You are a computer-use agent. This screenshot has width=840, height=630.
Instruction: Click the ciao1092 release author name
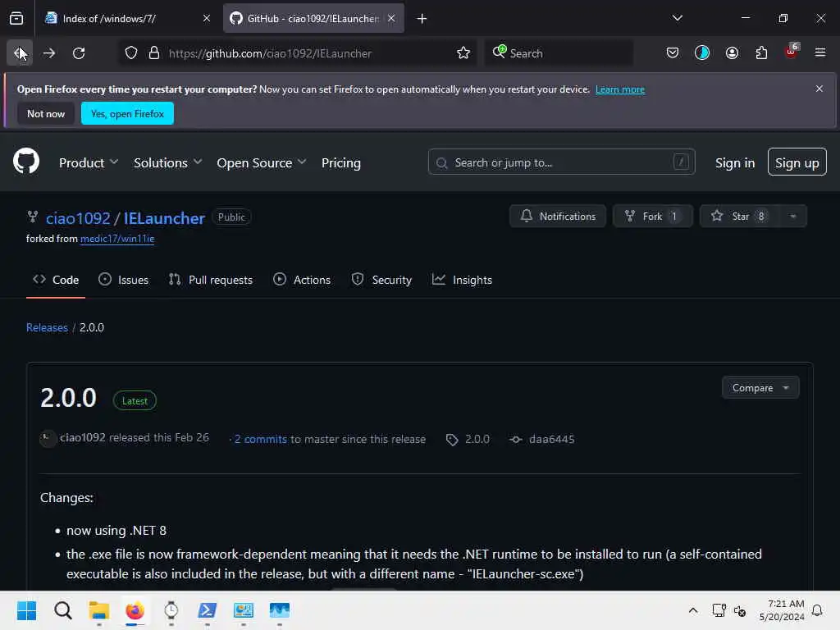tap(83, 438)
